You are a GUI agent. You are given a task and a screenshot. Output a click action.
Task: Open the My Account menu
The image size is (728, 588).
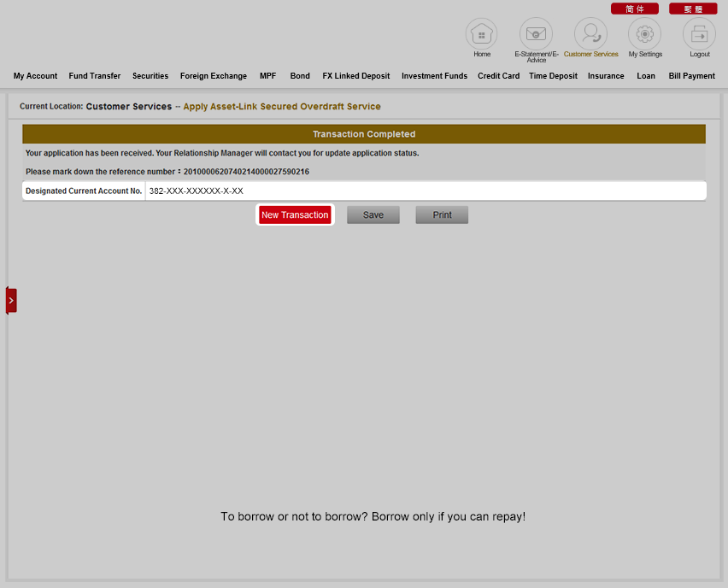coord(35,76)
